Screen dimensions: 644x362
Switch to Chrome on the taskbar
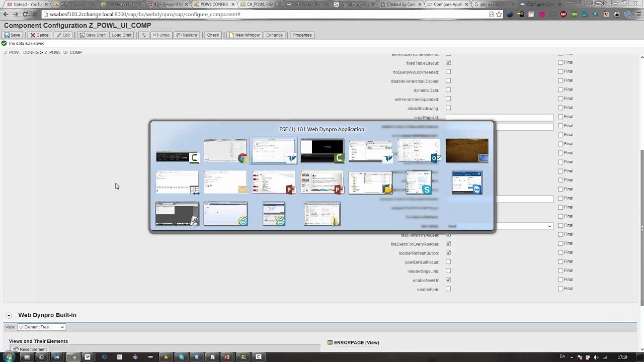(73, 357)
